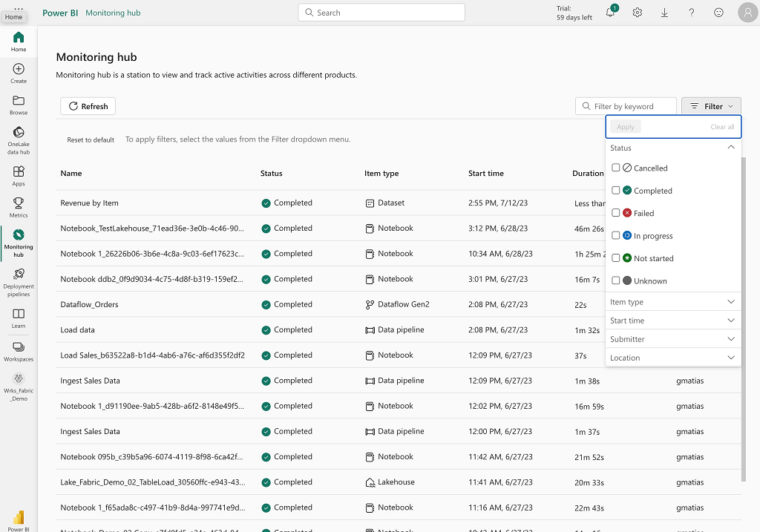Click the Data pipeline icon for Load data
This screenshot has width=760, height=532.
pyautogui.click(x=370, y=330)
